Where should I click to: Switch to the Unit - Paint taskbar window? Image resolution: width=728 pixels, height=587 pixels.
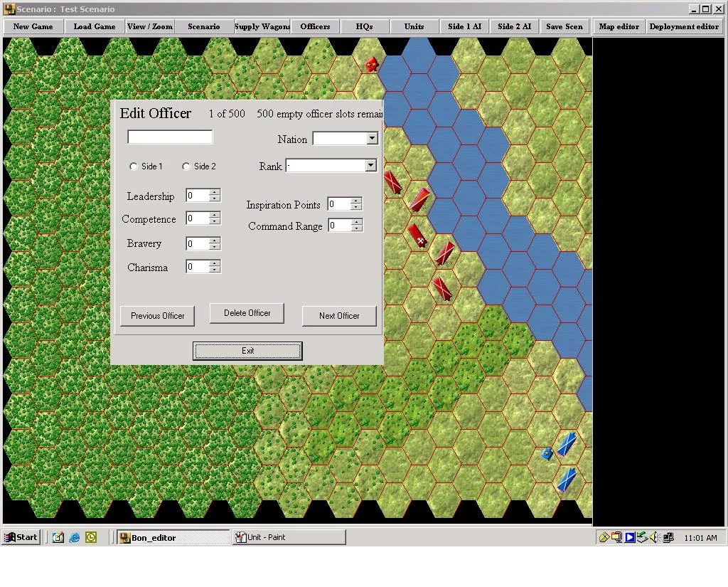(x=289, y=537)
